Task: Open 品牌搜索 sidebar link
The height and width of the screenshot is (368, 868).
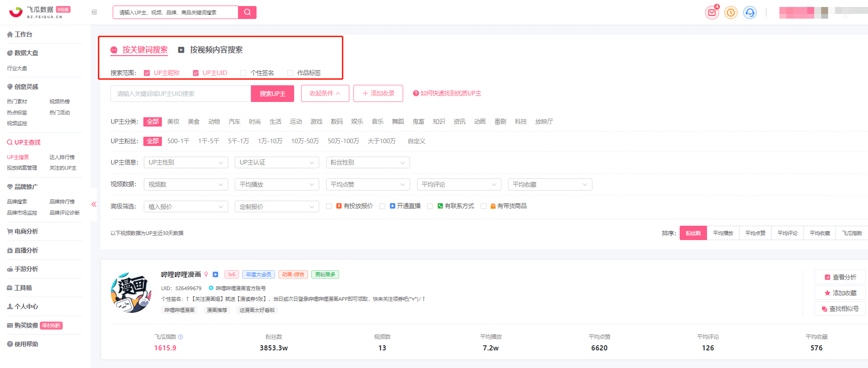Action: point(17,202)
